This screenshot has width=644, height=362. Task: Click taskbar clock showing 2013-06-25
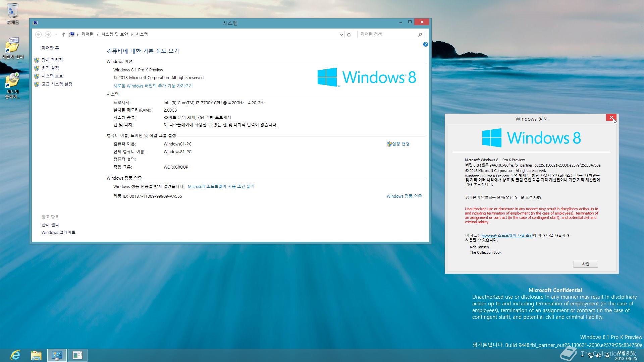click(626, 356)
